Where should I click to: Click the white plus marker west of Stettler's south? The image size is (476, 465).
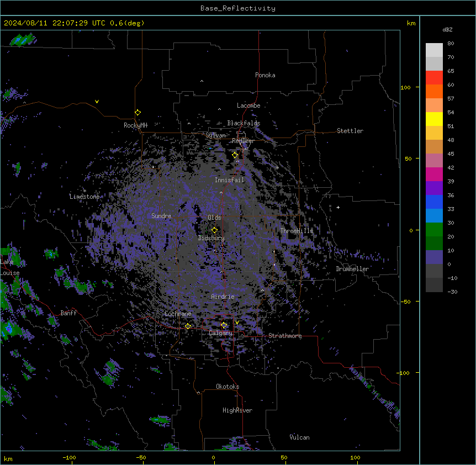tap(338, 207)
